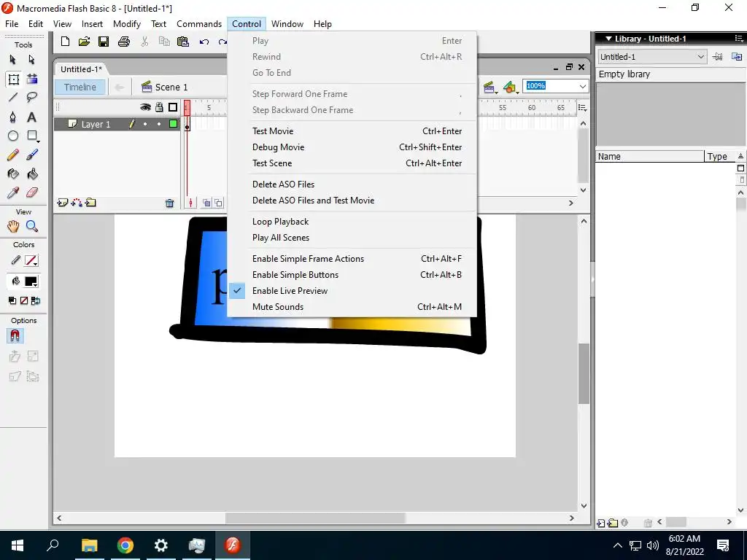Viewport: 747px width, 560px height.
Task: Toggle Snap to Objects magnet option
Action: point(15,336)
